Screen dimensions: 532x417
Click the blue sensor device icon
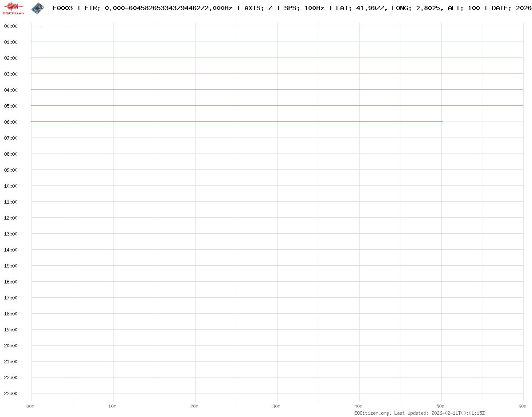point(38,8)
